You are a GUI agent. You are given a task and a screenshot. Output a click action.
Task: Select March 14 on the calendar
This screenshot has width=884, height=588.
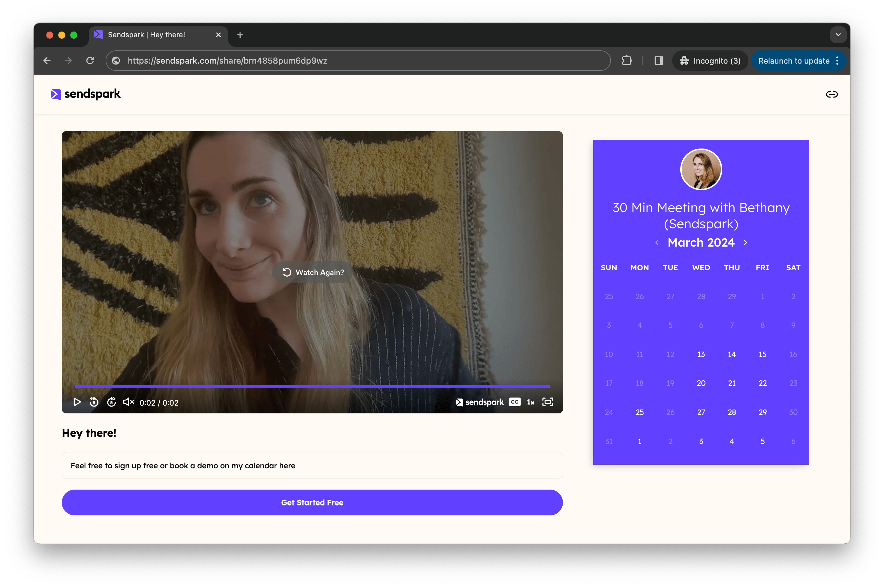[731, 354]
